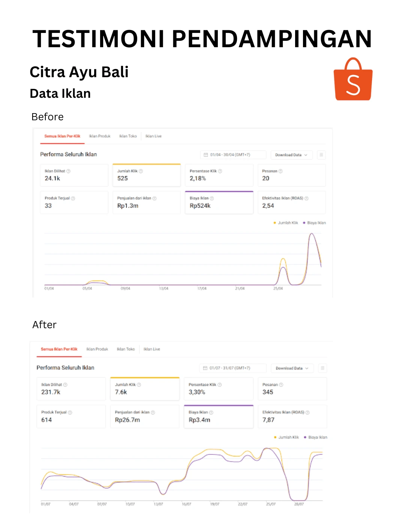This screenshot has width=405, height=532.
Task: Click the calendar icon beside 01/07 - 31/07
Action: click(205, 368)
